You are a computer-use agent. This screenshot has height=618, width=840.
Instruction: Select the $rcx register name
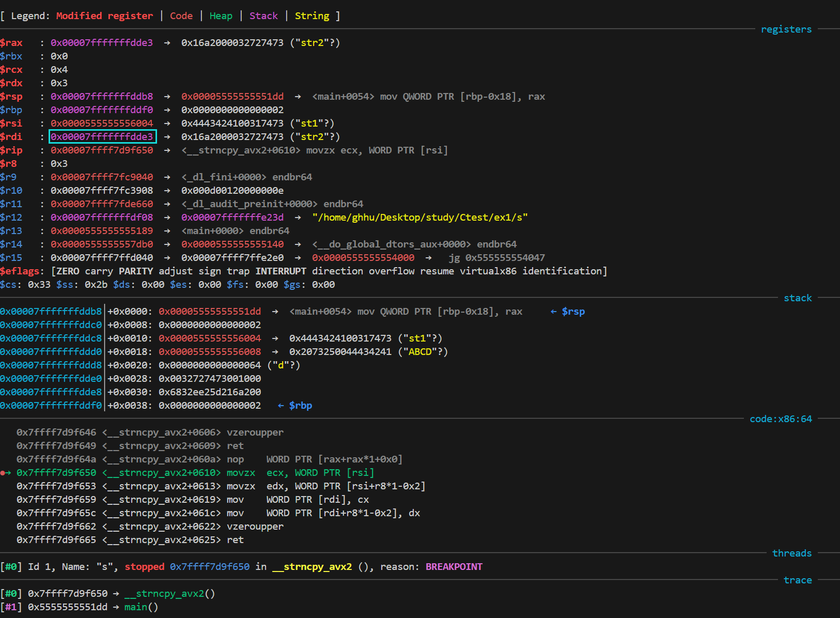click(11, 70)
